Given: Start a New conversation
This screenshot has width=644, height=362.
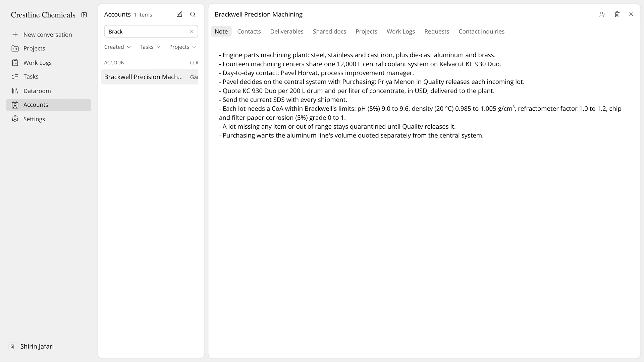Looking at the screenshot, I should pyautogui.click(x=48, y=35).
